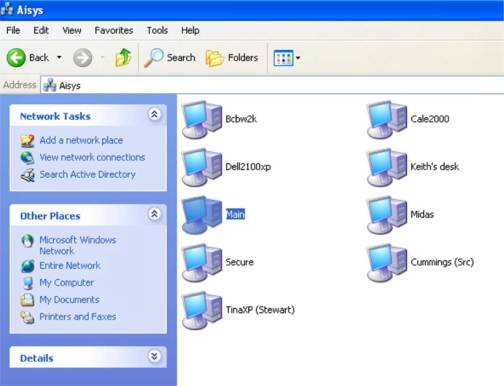Click the Other Places header title
Viewport: 504px width, 386px height.
pos(50,216)
